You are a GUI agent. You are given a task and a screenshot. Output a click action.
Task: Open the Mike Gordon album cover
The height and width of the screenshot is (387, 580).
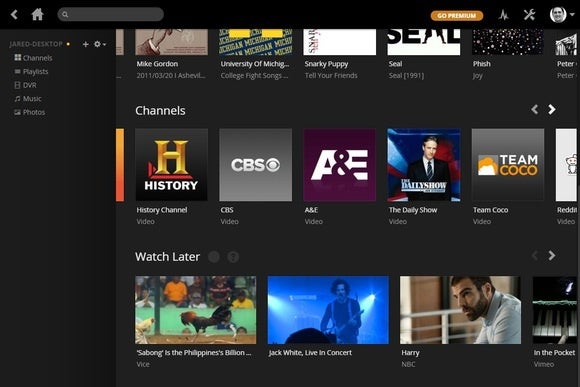tap(171, 42)
